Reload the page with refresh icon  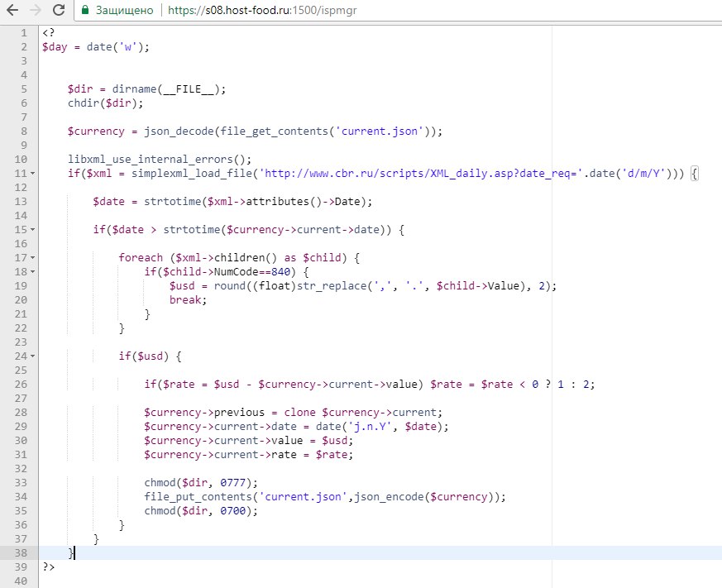tap(59, 10)
